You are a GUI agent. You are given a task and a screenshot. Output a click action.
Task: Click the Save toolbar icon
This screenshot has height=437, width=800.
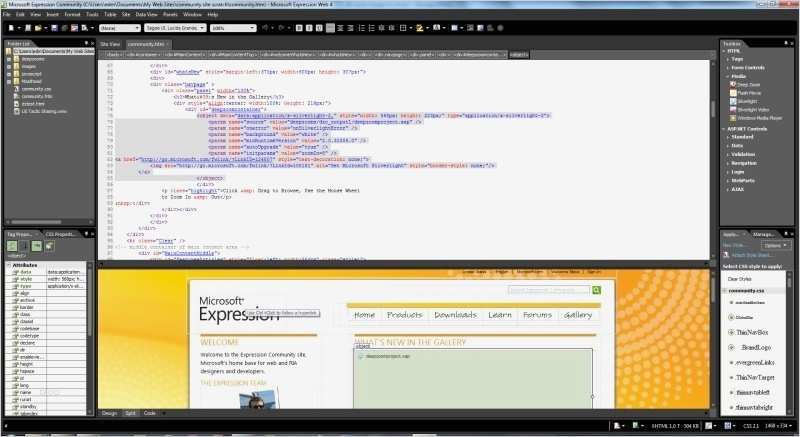(x=54, y=28)
